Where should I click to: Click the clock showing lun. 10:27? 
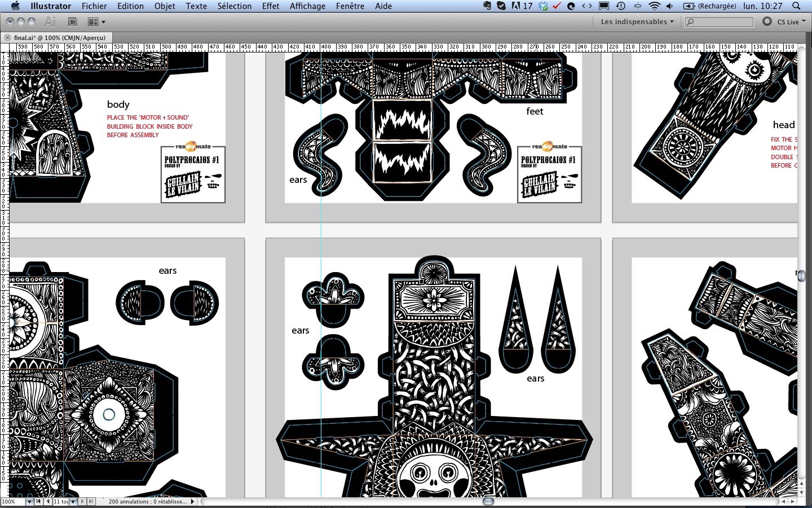(762, 6)
